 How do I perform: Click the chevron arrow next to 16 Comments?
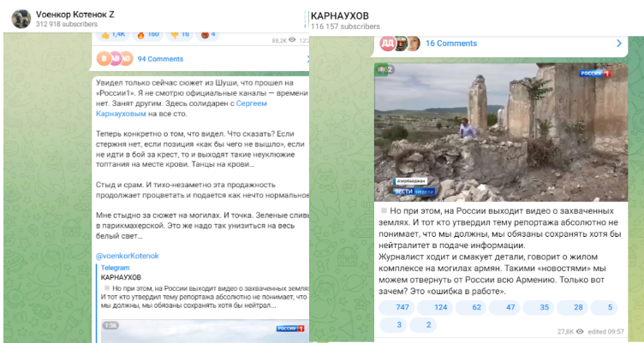tap(619, 44)
